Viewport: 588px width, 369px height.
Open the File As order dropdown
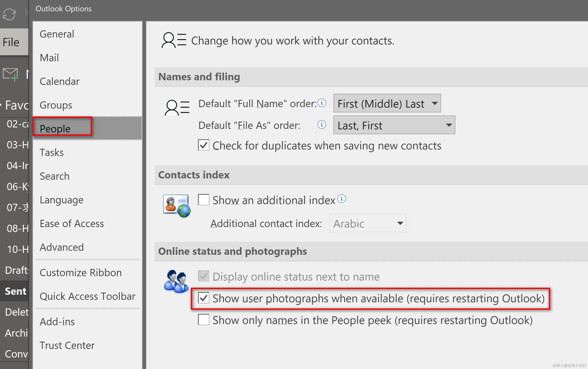click(394, 125)
